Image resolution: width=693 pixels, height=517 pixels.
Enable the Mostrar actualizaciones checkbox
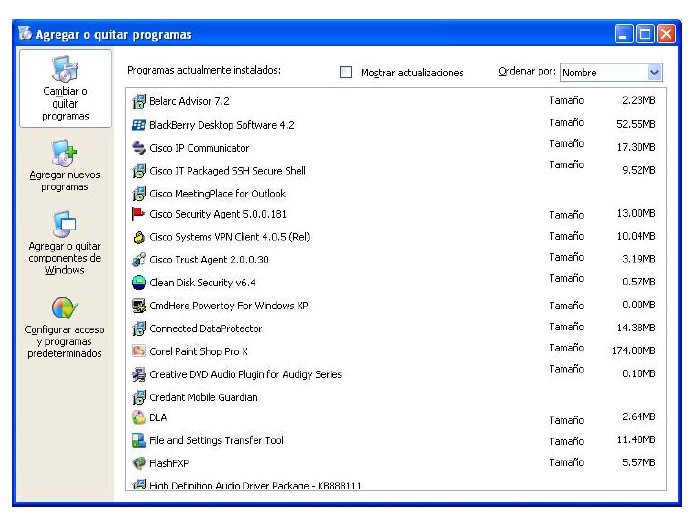346,72
